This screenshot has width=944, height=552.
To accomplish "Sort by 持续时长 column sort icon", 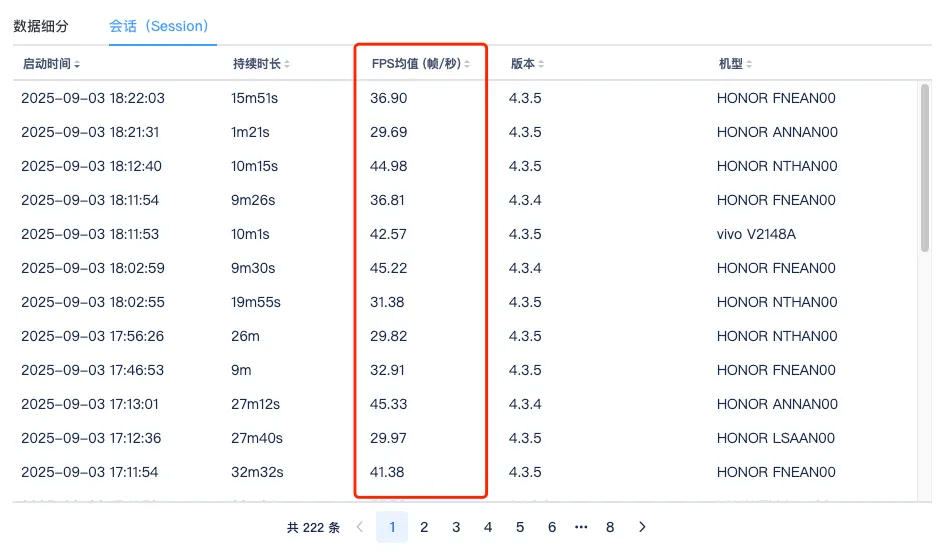I will click(x=287, y=64).
